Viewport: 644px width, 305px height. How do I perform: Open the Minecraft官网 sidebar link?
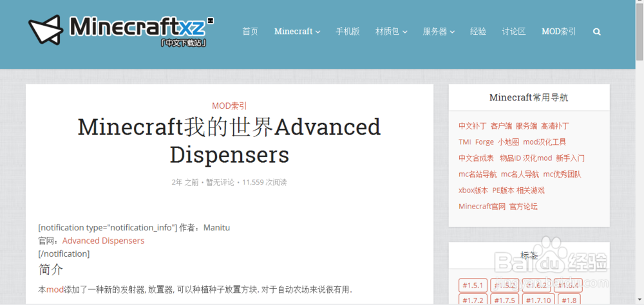pos(482,207)
